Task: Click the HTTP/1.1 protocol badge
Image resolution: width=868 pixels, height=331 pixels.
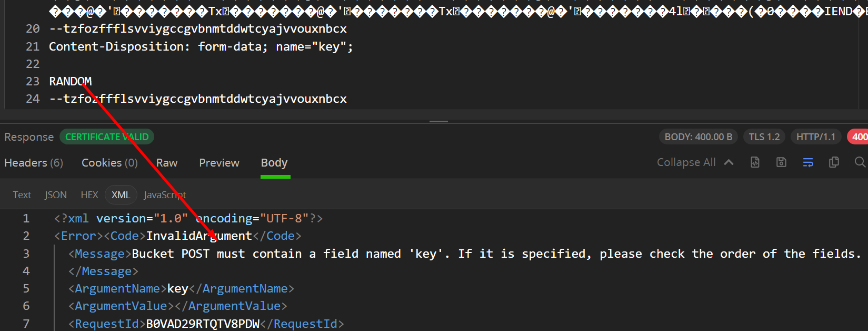Action: pyautogui.click(x=815, y=137)
